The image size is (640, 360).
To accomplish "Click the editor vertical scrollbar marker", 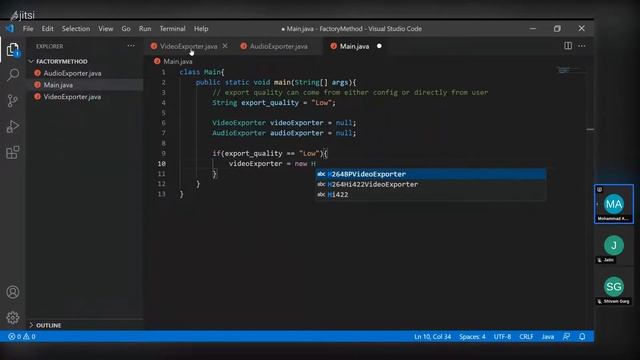I will (x=590, y=129).
